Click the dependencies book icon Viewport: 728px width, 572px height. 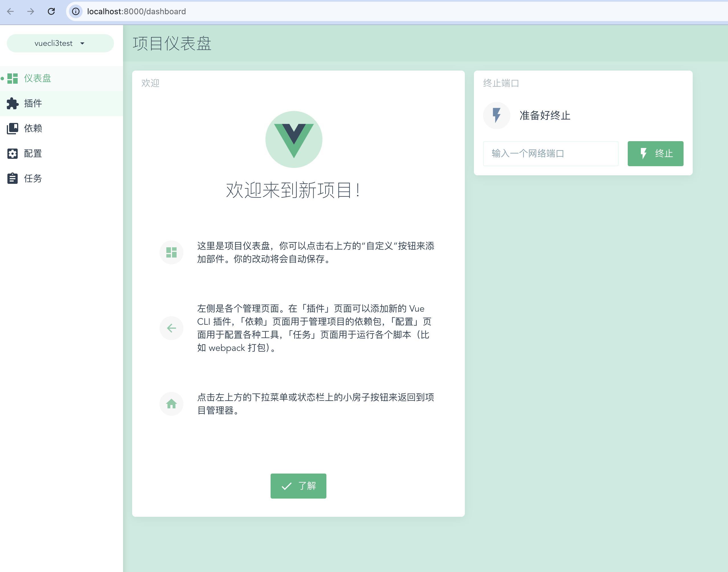(13, 128)
